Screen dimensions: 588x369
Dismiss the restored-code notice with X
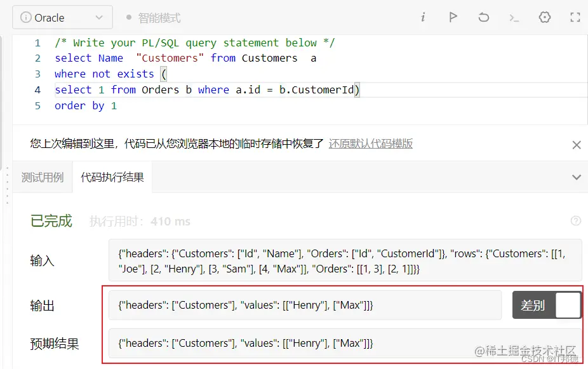point(577,145)
